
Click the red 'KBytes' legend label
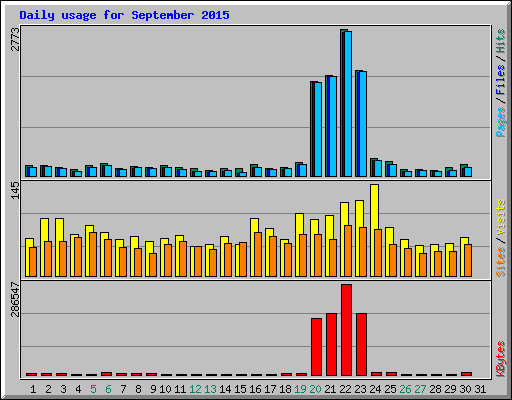pyautogui.click(x=501, y=359)
